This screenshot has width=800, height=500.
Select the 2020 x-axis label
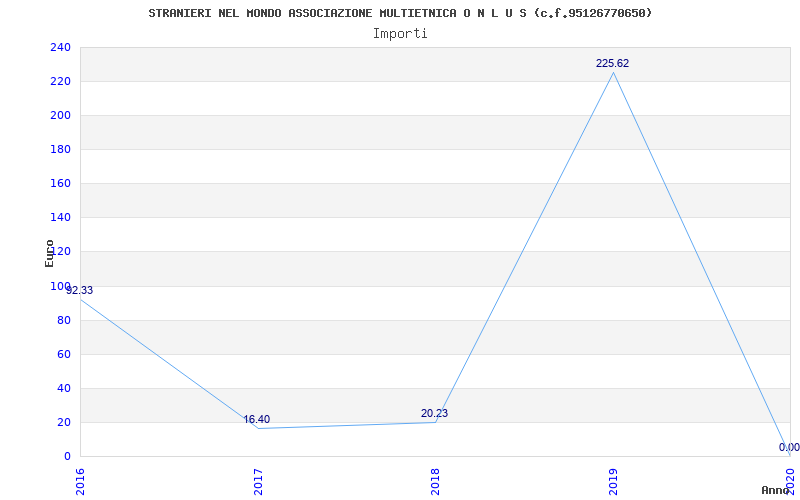[x=791, y=482]
